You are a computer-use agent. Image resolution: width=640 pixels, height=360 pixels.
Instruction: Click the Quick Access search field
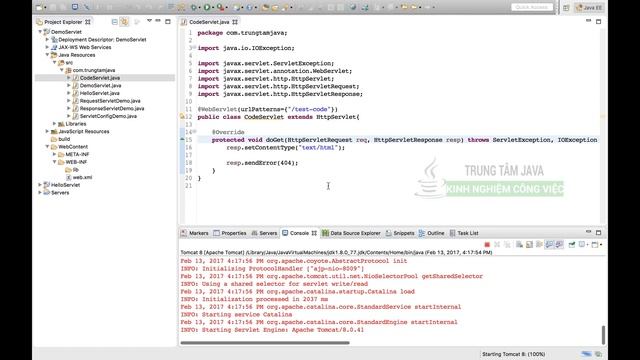532,7
